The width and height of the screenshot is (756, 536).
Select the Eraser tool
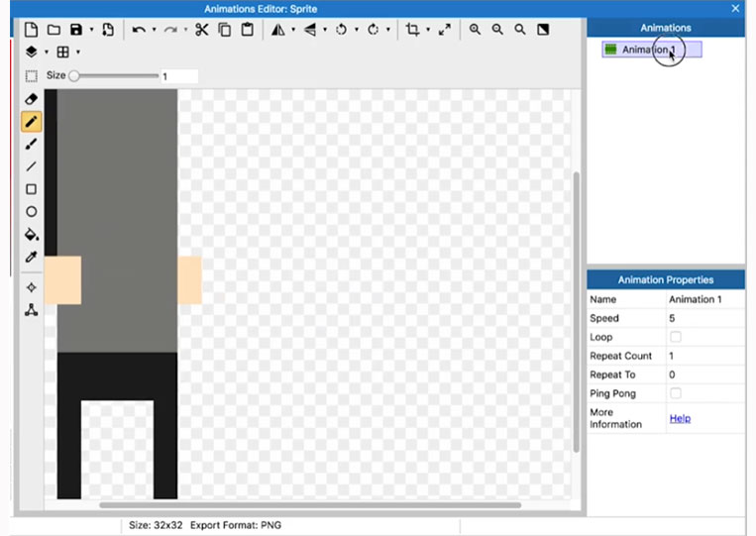point(32,99)
